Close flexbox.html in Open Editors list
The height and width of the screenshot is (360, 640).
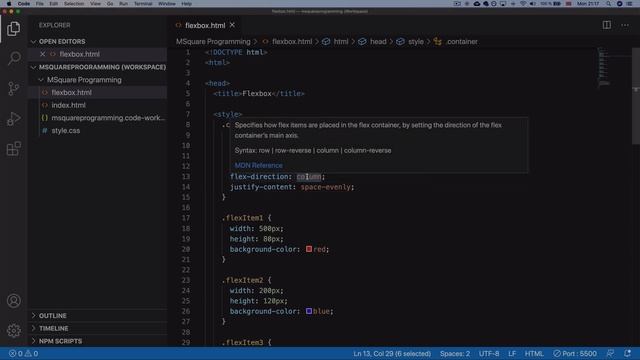click(42, 54)
